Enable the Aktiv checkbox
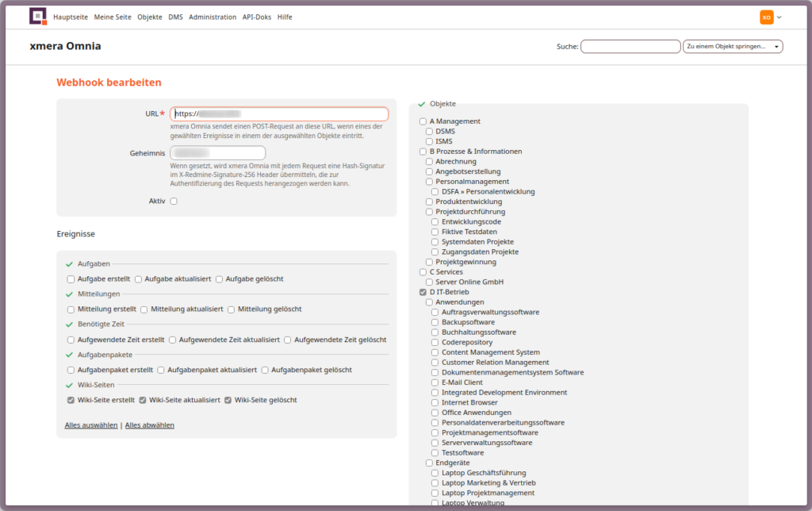This screenshot has width=812, height=511. pos(174,201)
